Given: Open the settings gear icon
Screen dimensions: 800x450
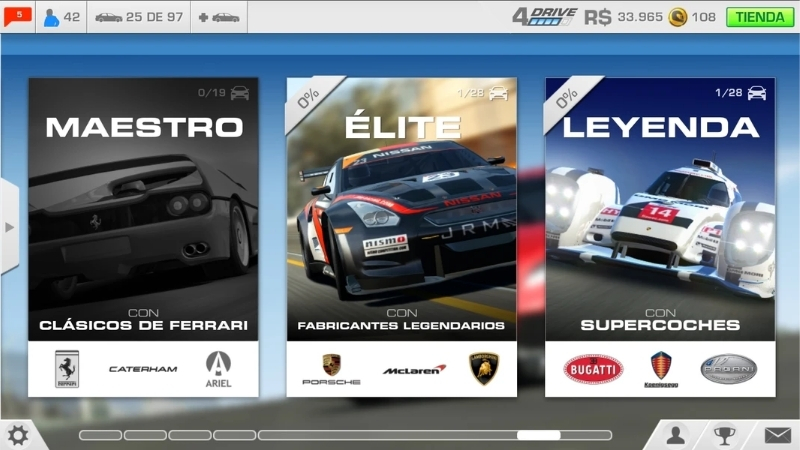Looking at the screenshot, I should (x=18, y=436).
